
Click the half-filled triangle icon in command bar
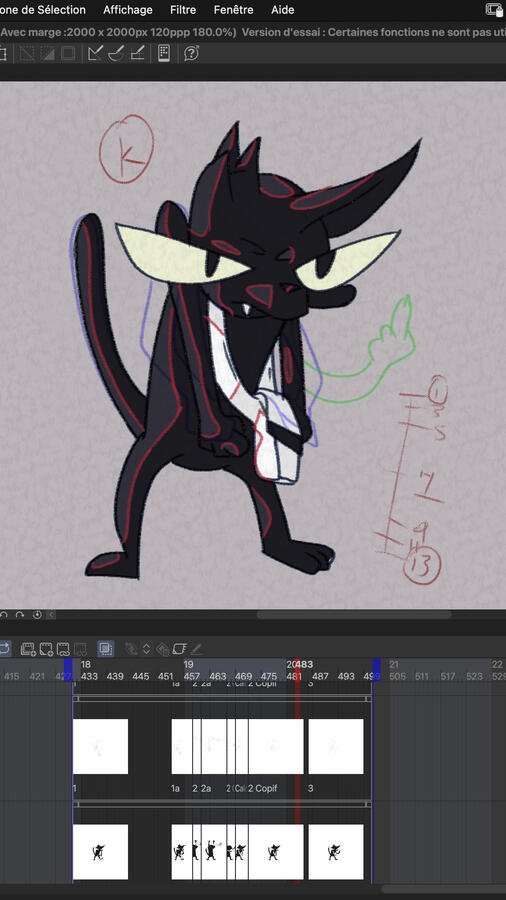[48, 54]
